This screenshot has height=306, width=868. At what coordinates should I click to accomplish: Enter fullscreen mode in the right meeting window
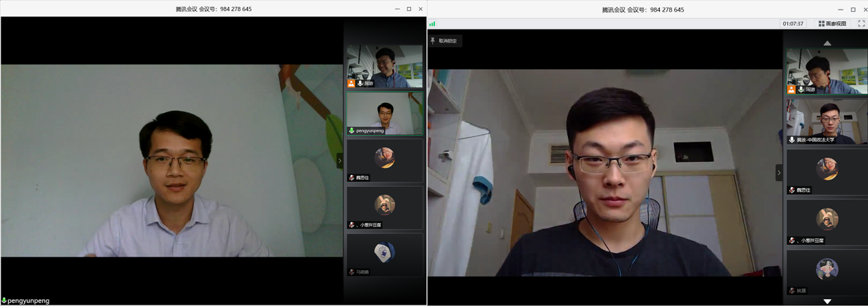(861, 23)
